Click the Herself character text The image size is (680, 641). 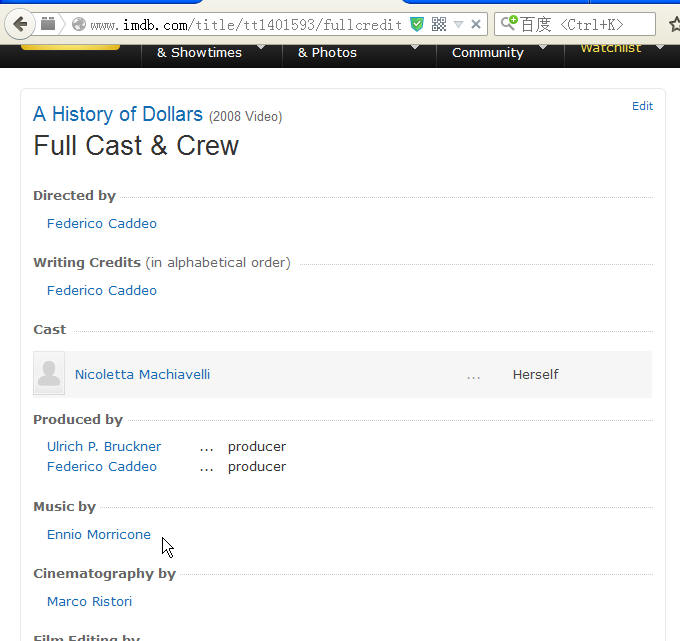[535, 374]
